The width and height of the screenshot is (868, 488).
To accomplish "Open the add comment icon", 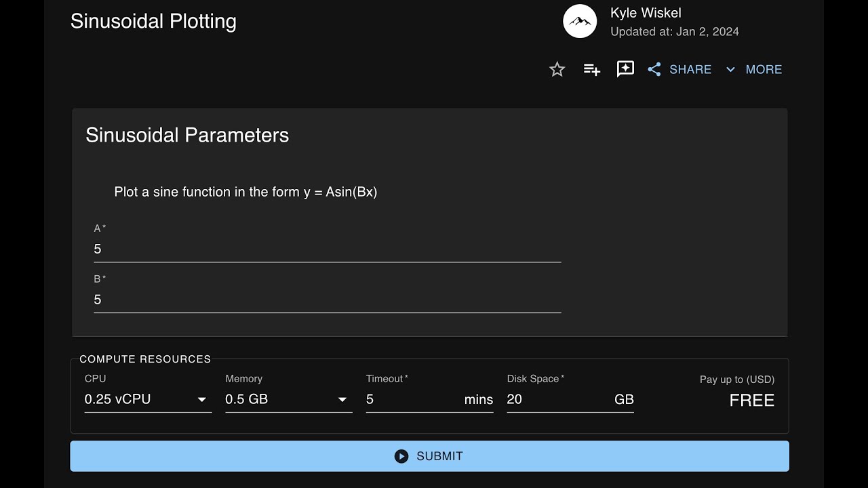I will click(625, 69).
